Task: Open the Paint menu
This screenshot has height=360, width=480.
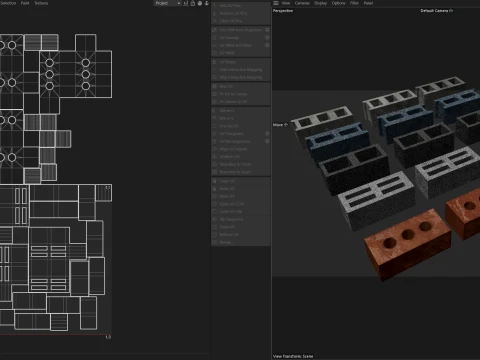Action: click(x=25, y=3)
